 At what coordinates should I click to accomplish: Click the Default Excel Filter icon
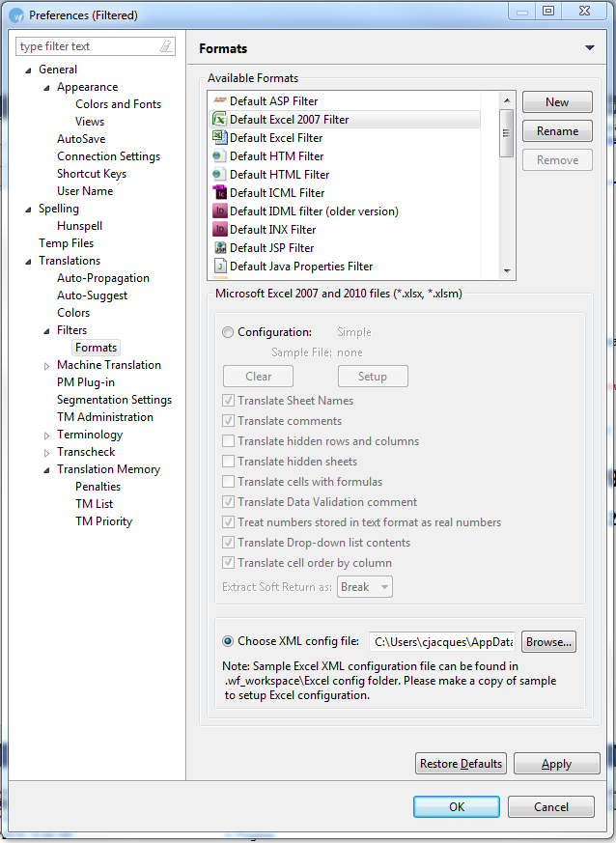click(x=220, y=138)
